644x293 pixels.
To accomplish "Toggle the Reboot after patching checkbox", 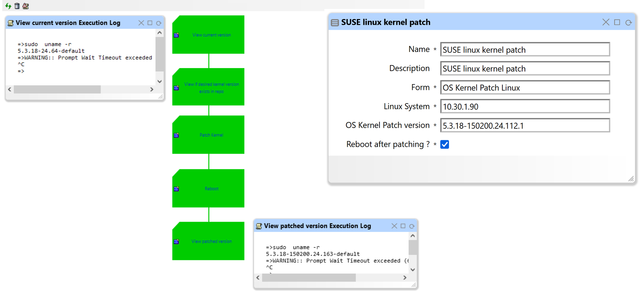I will (445, 144).
